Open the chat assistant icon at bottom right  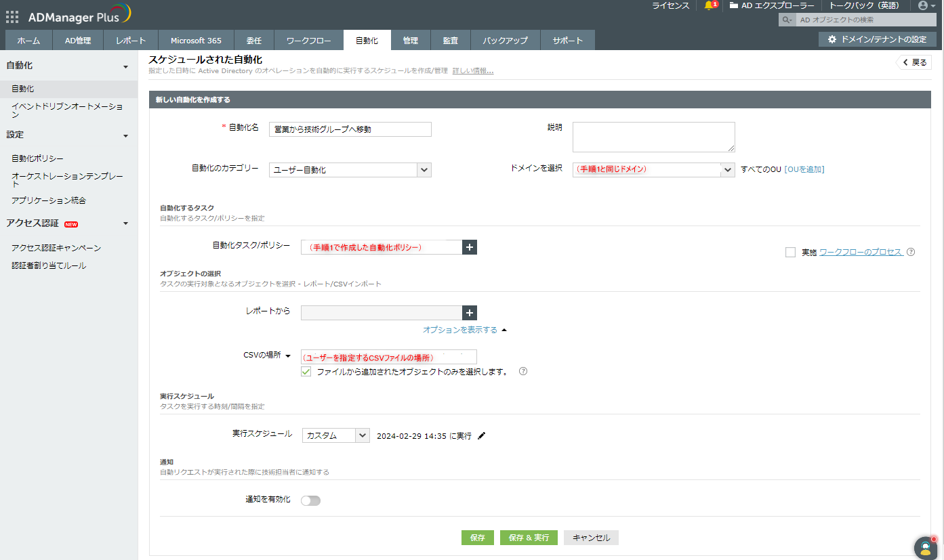click(x=924, y=547)
